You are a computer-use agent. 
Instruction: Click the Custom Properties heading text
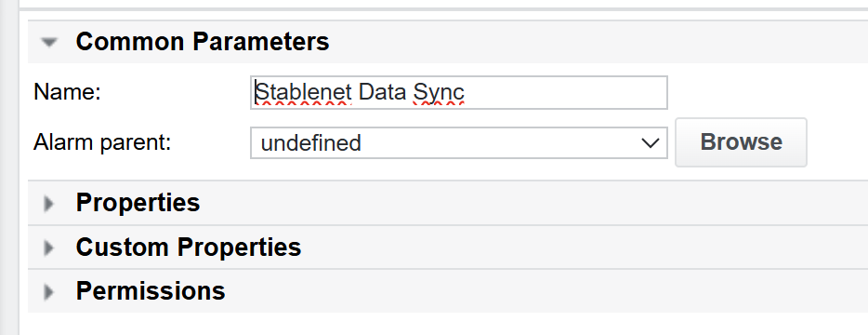click(189, 248)
